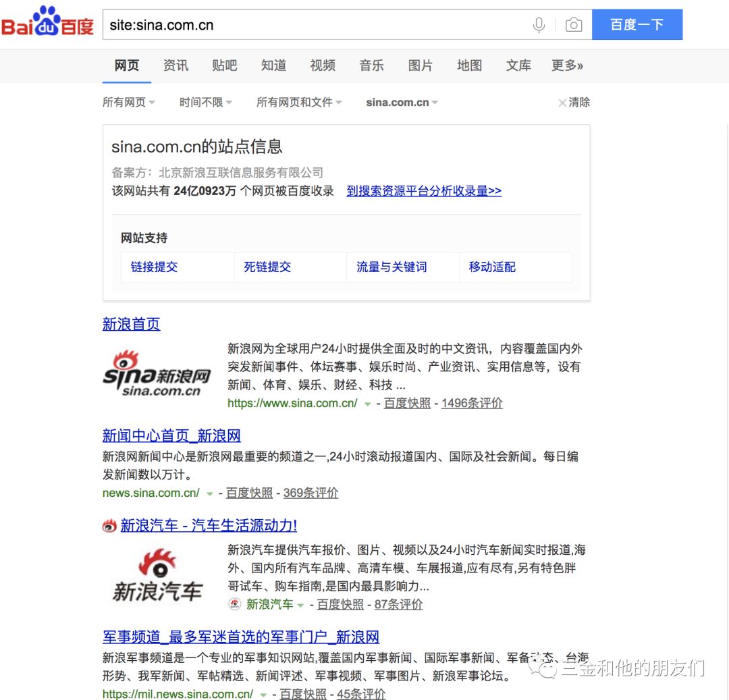
Task: Click the sina.com.cn的站点信息 heading
Action: (x=196, y=146)
